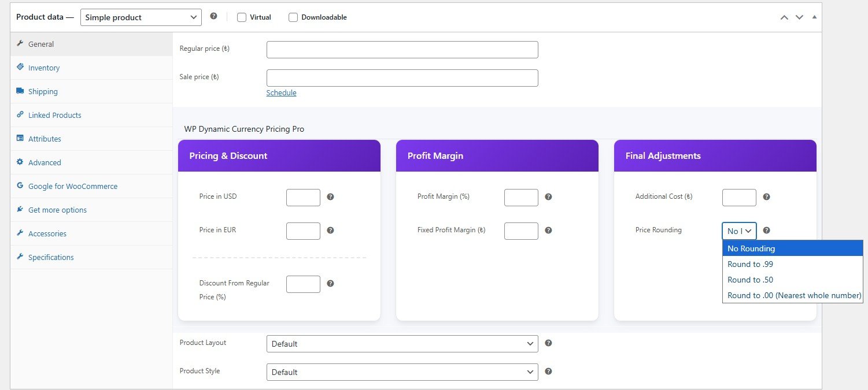Open the Simple product type dropdown
The height and width of the screenshot is (390, 868).
(141, 17)
